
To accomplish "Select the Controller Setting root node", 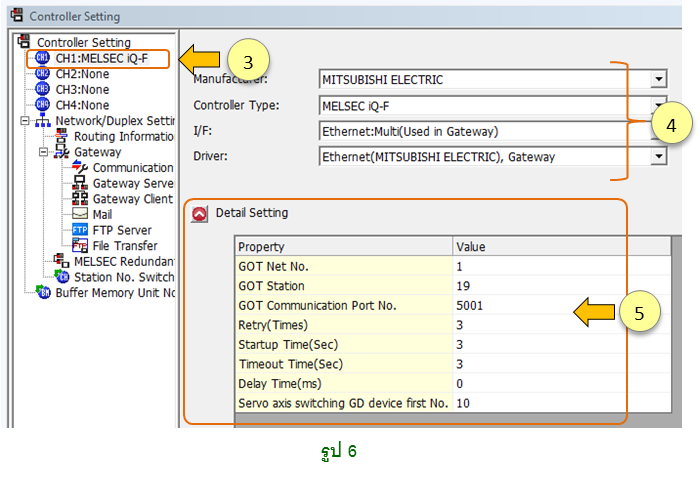I will pyautogui.click(x=84, y=42).
